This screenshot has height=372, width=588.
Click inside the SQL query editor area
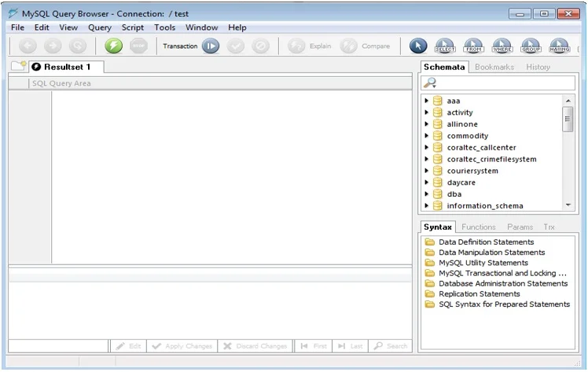231,177
